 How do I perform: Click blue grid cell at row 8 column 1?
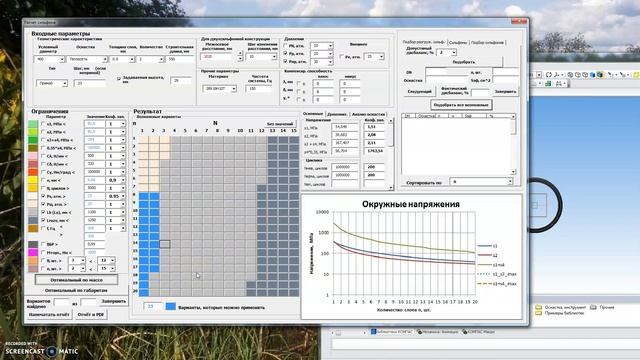coord(144,196)
